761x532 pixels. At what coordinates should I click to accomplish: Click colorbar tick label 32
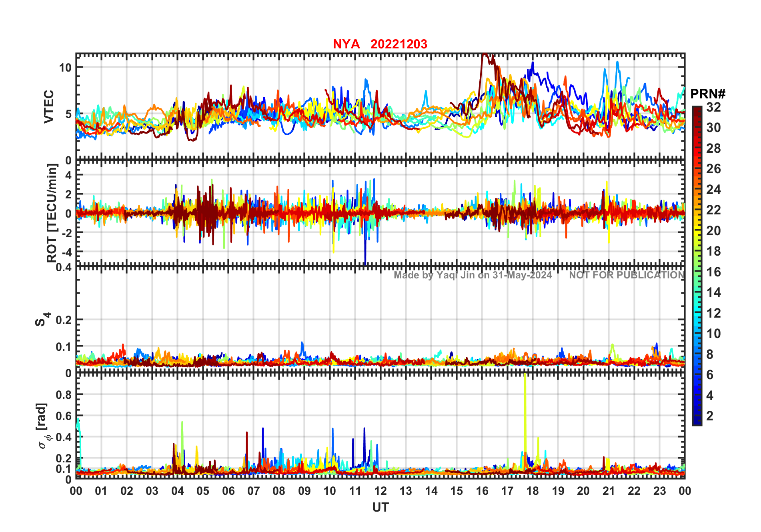[x=713, y=107]
